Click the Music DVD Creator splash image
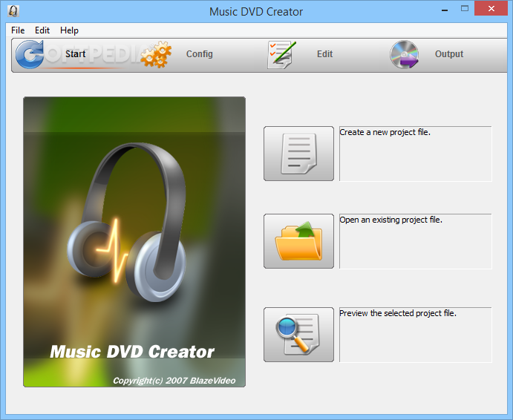This screenshot has width=513, height=420. pos(134,242)
